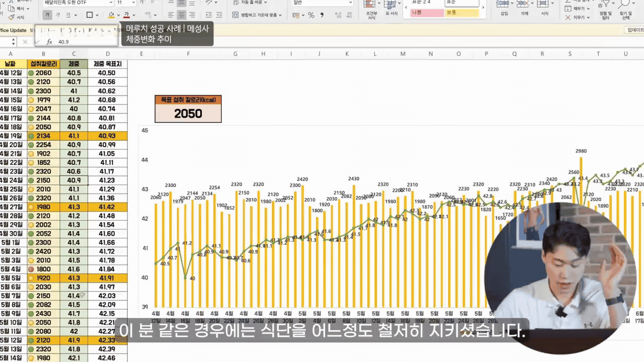The height and width of the screenshot is (362, 644).
Task: Increase the cell indent
Action: (x=219, y=15)
